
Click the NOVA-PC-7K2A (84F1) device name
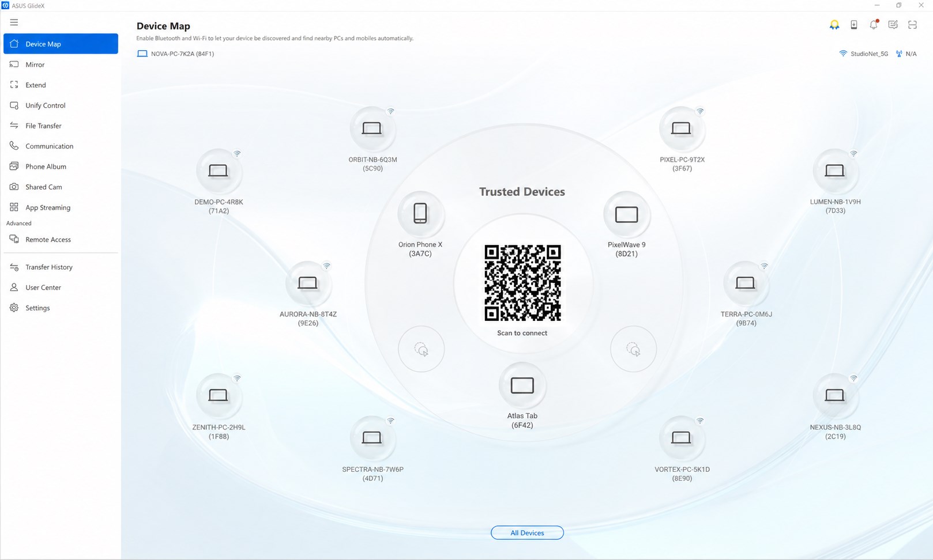(182, 54)
